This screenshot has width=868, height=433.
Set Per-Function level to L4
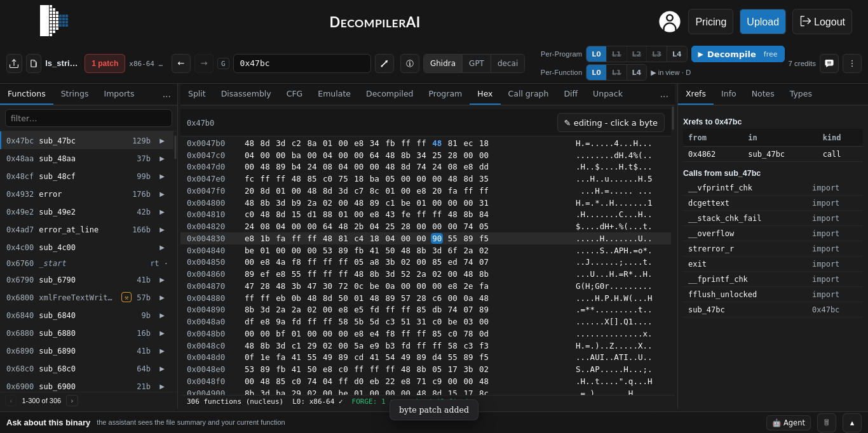[x=636, y=72]
